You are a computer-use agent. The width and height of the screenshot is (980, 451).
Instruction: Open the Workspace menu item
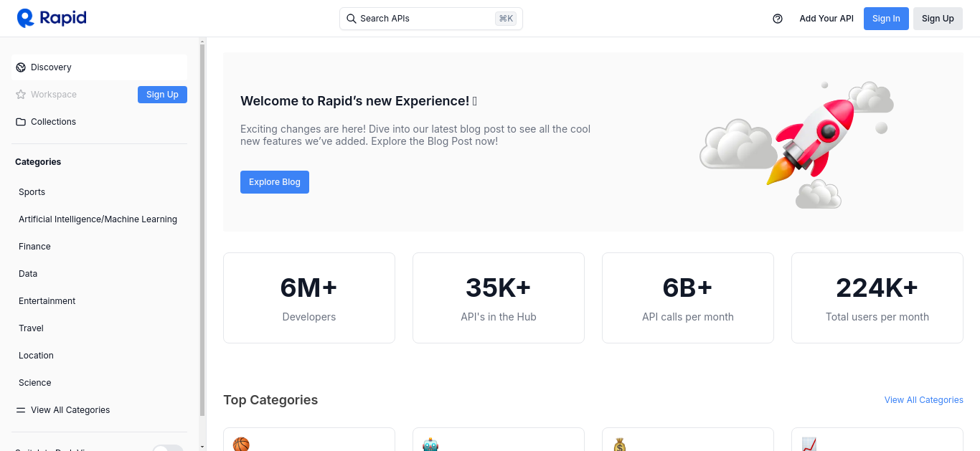point(54,95)
